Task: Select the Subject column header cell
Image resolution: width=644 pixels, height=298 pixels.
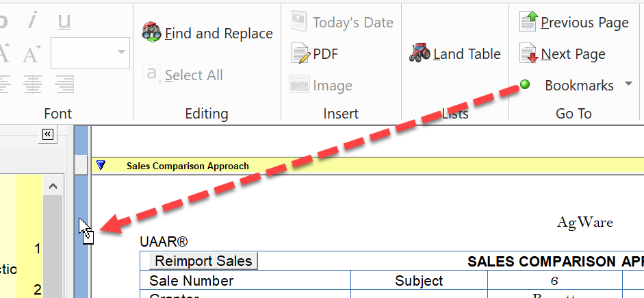Action: 419,281
